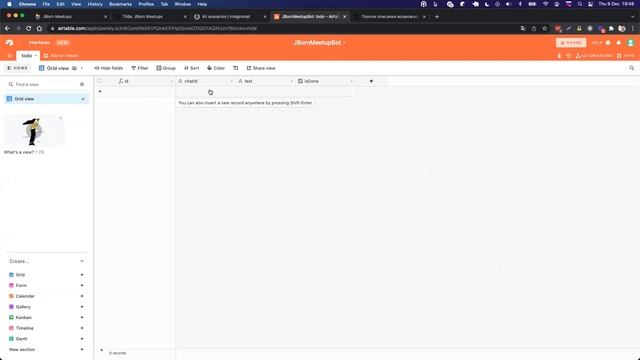The image size is (640, 360).
Task: Open a new Chrome tab
Action: 437,17
